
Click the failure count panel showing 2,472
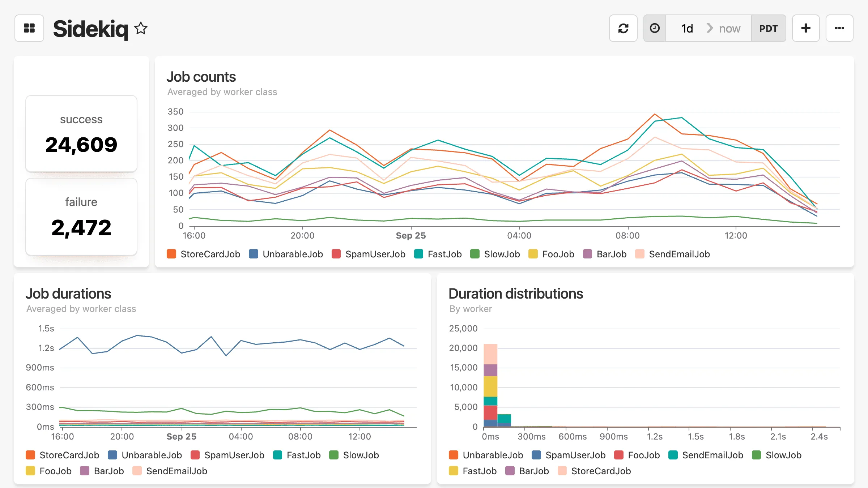[x=81, y=217]
